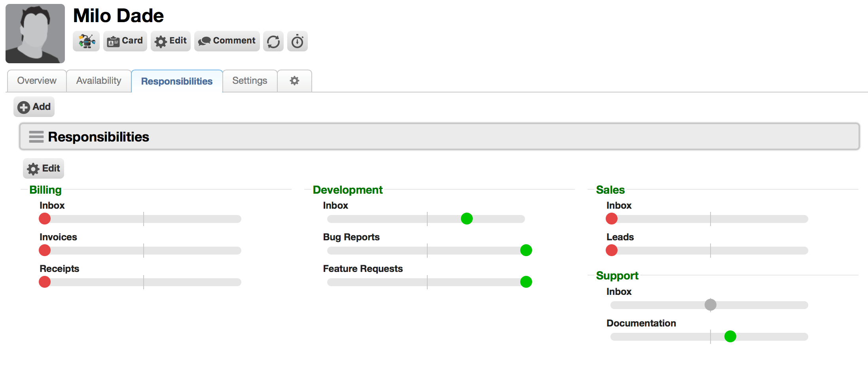Click the Responsibilities panel hamburger icon
The height and width of the screenshot is (366, 868).
coord(36,137)
